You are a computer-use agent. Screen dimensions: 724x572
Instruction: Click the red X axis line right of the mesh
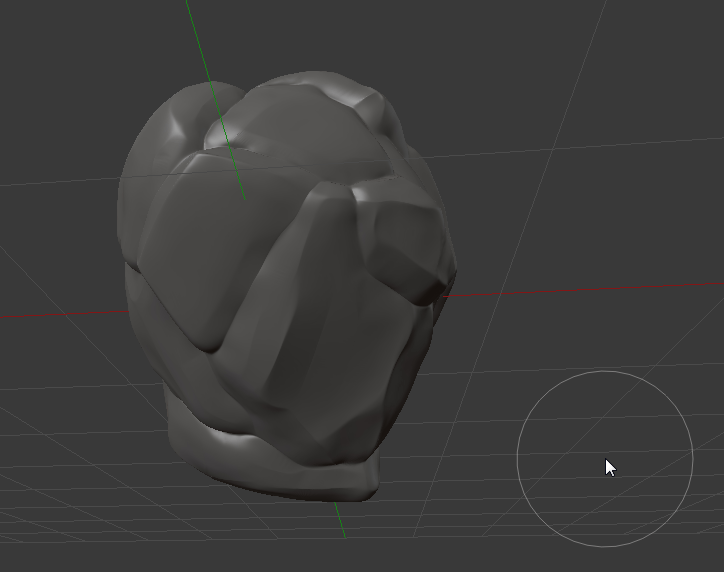click(600, 288)
